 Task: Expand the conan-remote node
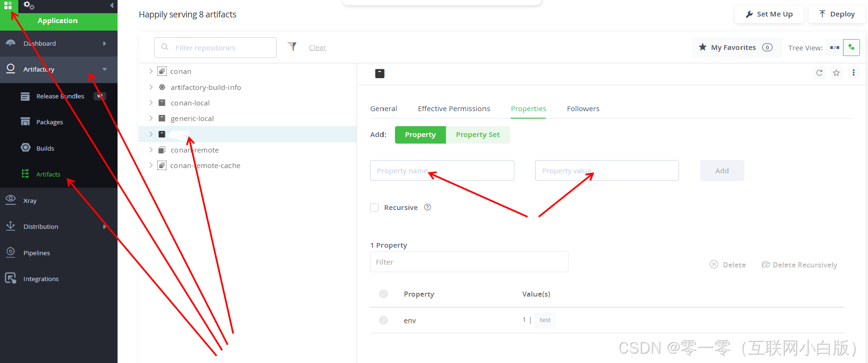click(151, 150)
